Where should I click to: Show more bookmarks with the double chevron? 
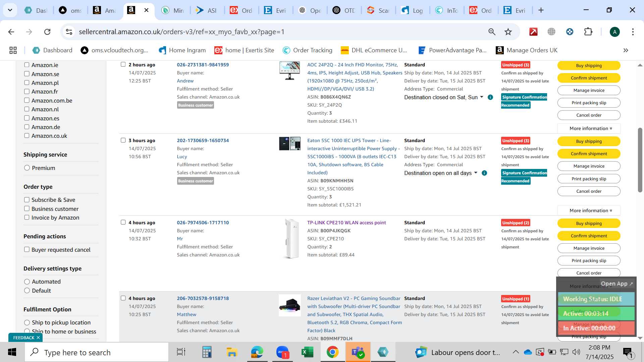626,50
